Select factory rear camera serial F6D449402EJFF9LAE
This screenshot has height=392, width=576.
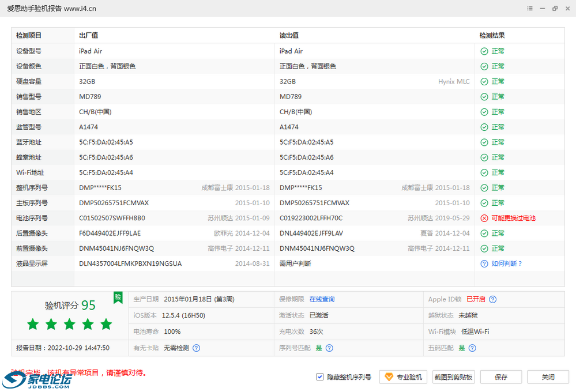tap(110, 233)
